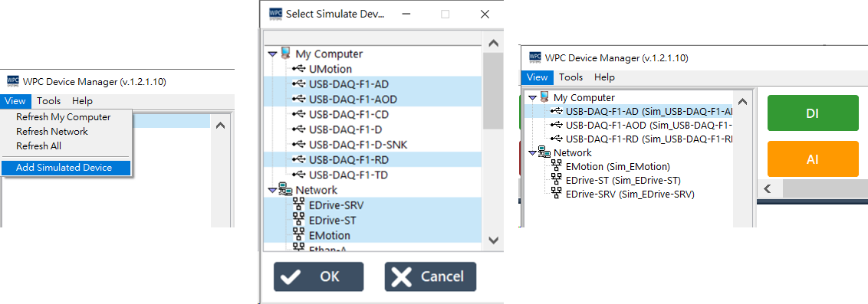Open Tools menu in right Device Manager window
Image resolution: width=868 pixels, height=304 pixels.
(x=570, y=77)
